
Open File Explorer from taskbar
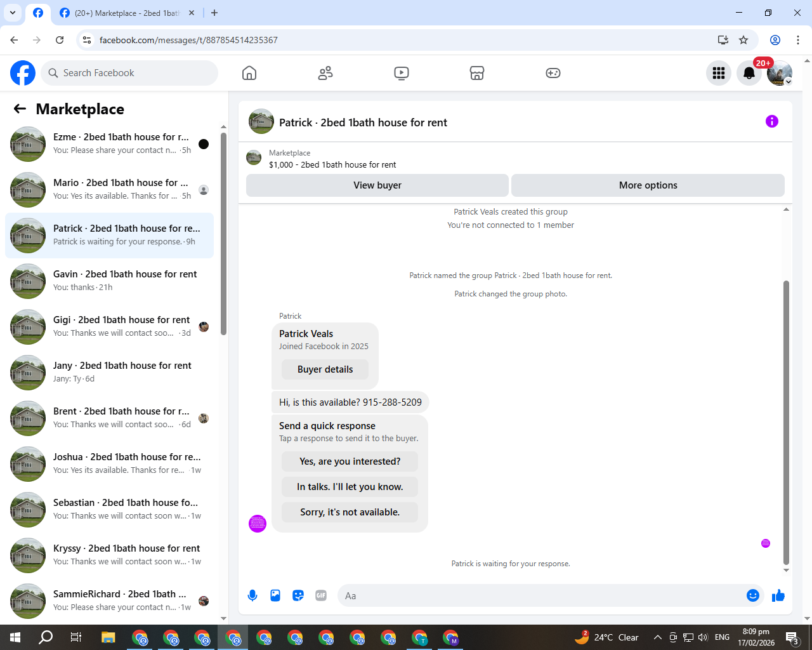click(108, 637)
